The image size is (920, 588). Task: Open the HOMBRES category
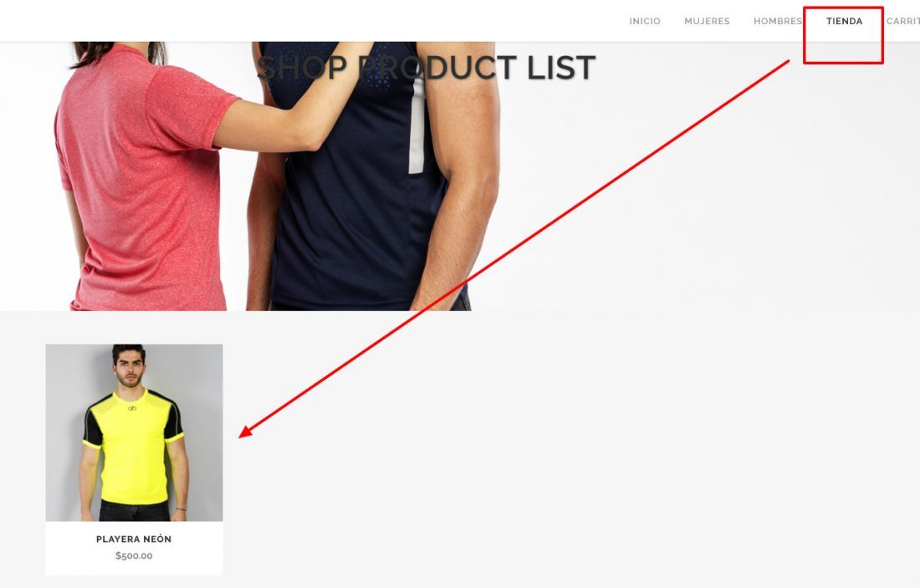pos(778,21)
